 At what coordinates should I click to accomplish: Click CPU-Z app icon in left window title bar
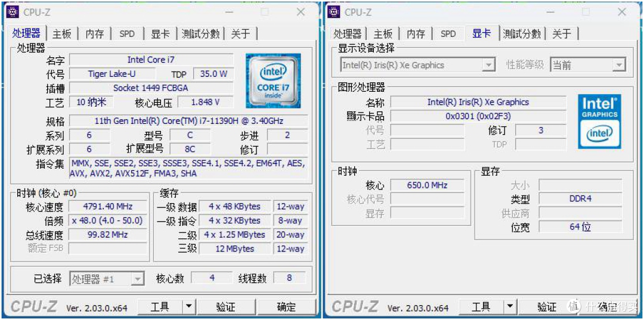tap(13, 13)
